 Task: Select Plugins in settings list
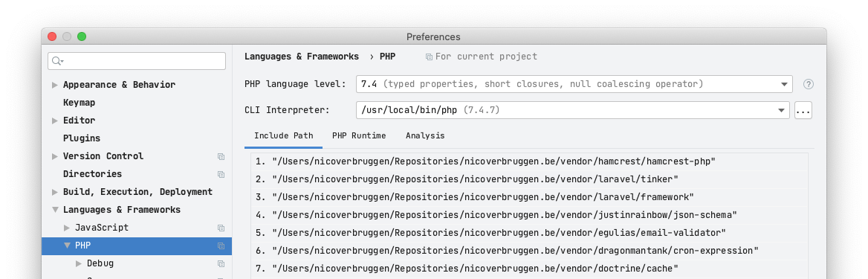coord(82,138)
